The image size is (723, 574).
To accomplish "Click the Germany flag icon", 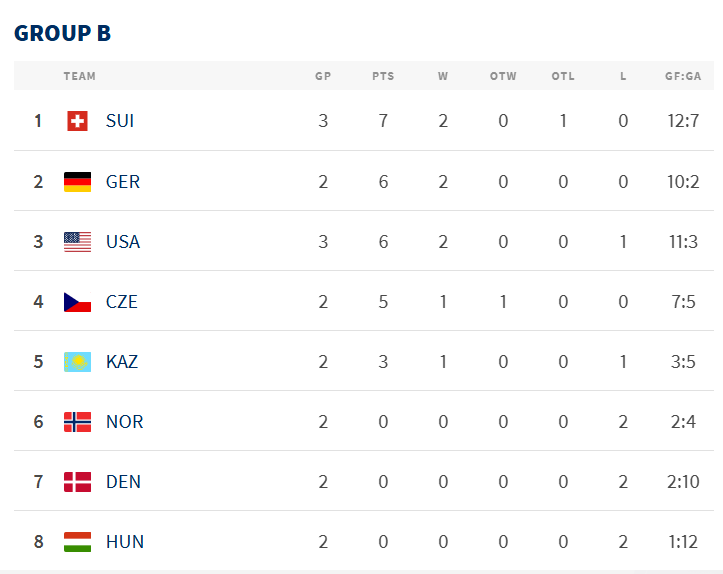I will [77, 182].
